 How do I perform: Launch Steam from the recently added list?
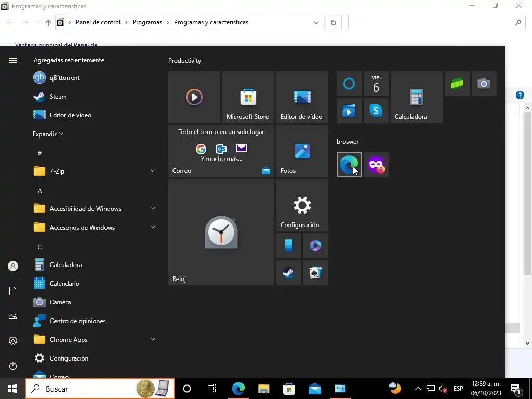pos(95,96)
